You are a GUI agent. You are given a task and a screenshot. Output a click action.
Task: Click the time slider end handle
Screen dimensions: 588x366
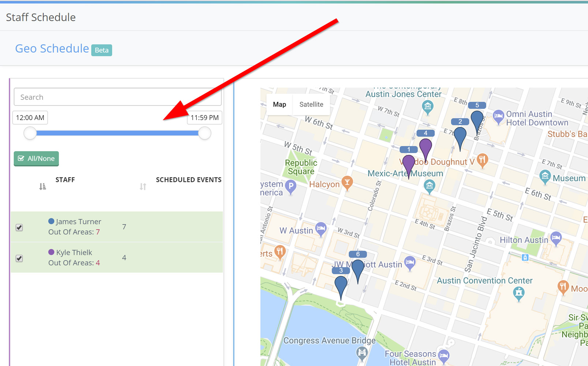click(x=205, y=133)
